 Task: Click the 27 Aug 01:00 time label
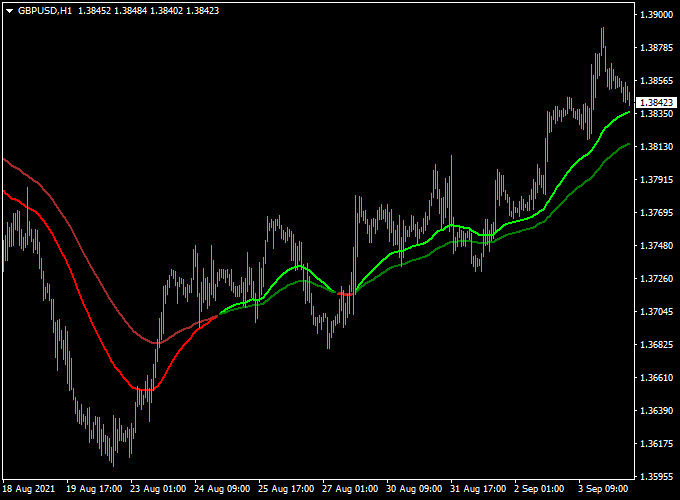(350, 489)
